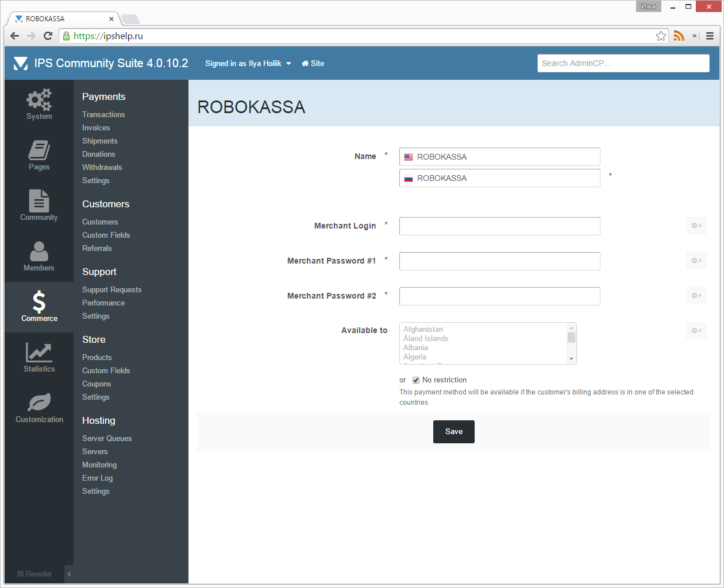The width and height of the screenshot is (724, 588).
Task: Open Settings under Hosting
Action: pyautogui.click(x=96, y=491)
